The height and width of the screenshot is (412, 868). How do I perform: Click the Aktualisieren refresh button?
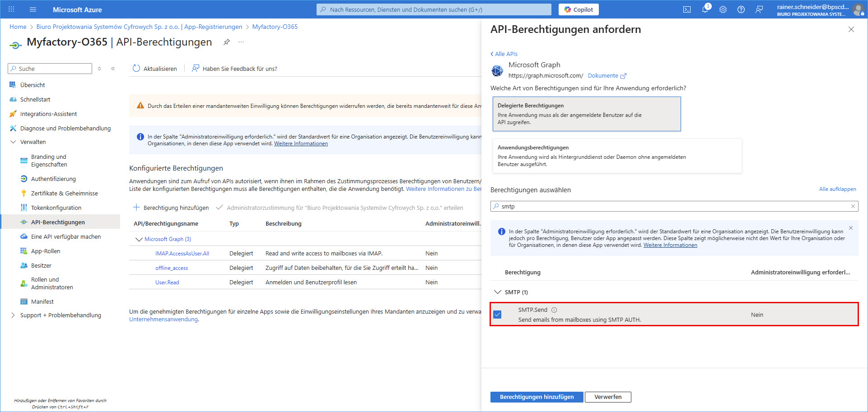(x=155, y=69)
